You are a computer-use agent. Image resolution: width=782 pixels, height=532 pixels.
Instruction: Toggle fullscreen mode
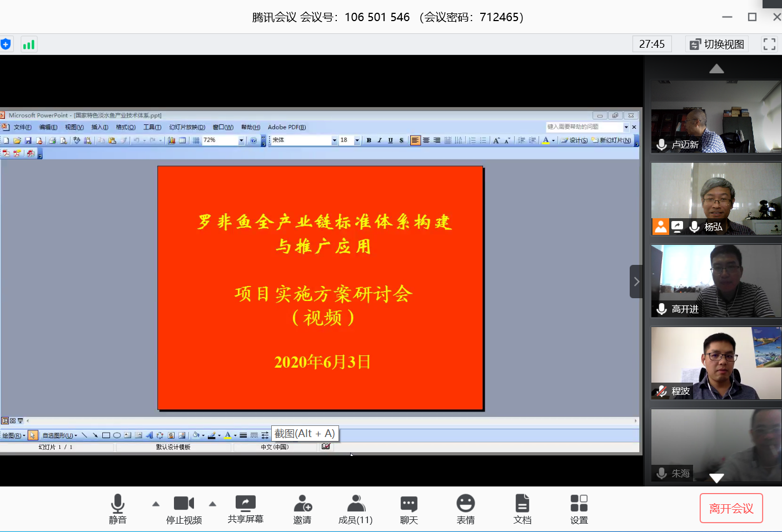click(x=769, y=44)
